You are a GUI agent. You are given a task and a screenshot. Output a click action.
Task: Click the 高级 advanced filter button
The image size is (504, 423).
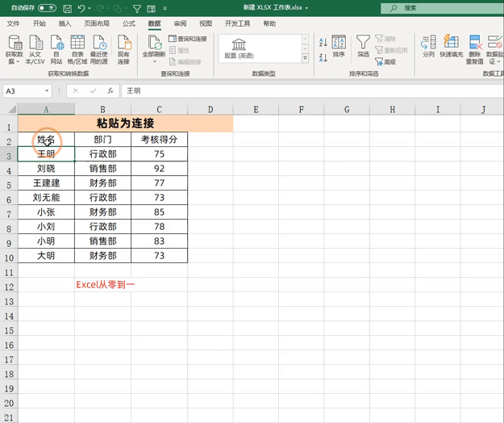(x=385, y=62)
